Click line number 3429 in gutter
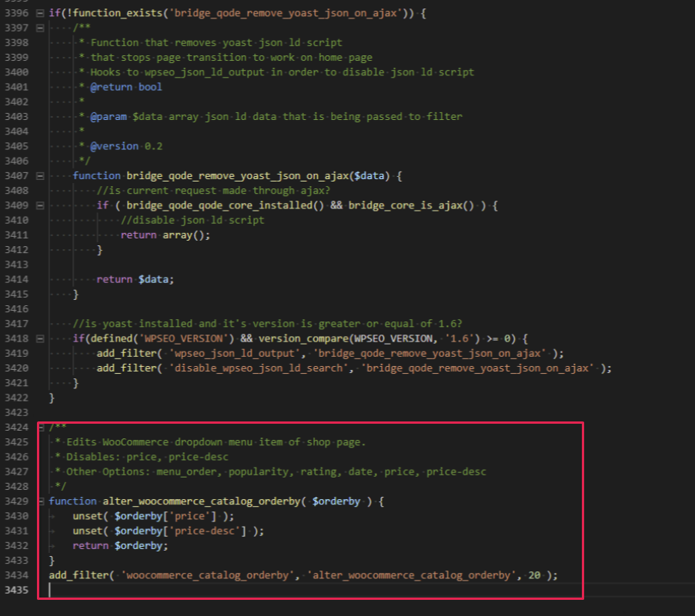This screenshot has height=616, width=695. tap(16, 501)
